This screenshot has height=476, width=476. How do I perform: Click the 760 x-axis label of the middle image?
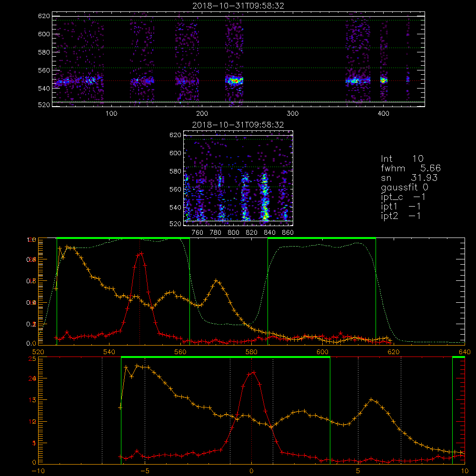point(198,233)
